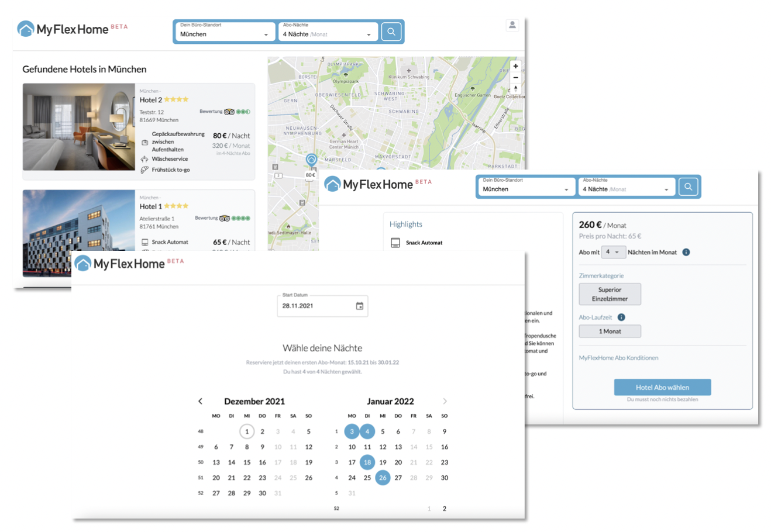Click the info icon next to Nächten im Monat
This screenshot has width=771, height=532.
[686, 252]
